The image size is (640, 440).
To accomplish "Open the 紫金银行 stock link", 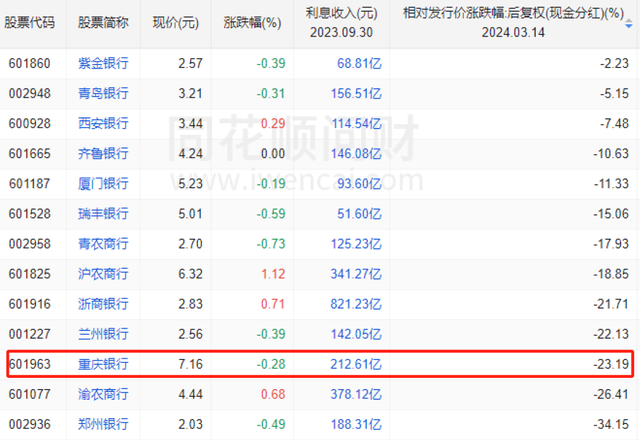I will click(x=103, y=63).
